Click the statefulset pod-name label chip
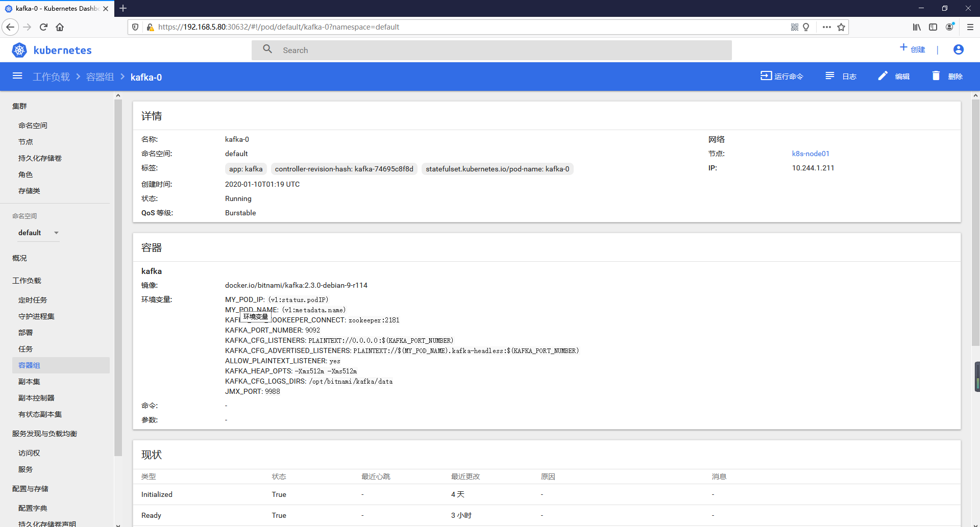 pos(498,169)
